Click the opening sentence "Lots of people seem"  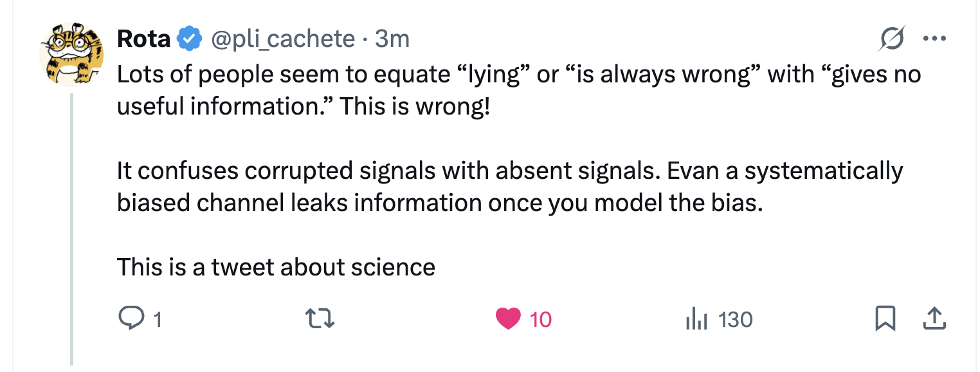tap(518, 90)
